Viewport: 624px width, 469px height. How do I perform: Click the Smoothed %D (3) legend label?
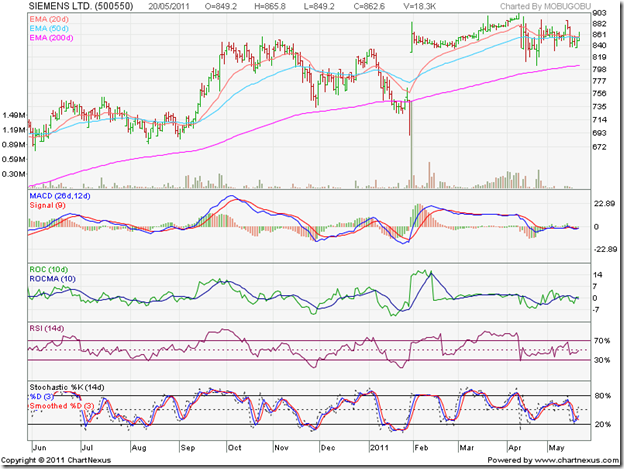[x=62, y=406]
